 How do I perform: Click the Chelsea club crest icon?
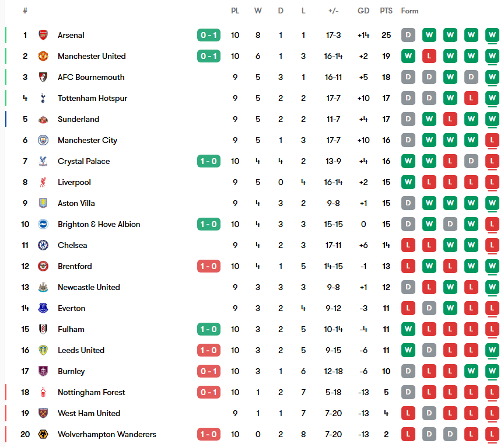(43, 245)
